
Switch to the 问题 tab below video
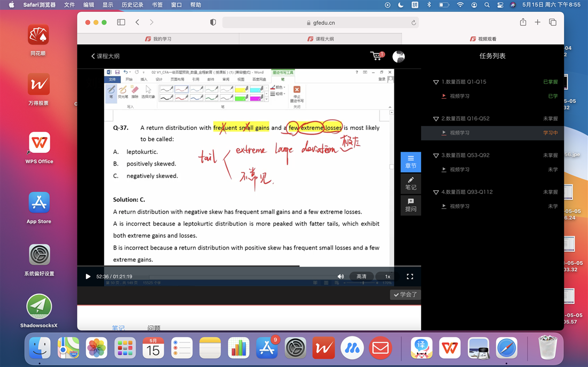point(154,328)
